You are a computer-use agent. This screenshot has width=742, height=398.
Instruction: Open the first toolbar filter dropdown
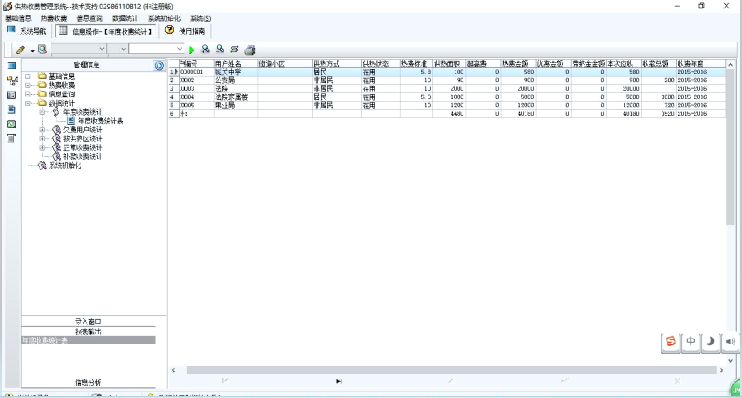click(79, 49)
